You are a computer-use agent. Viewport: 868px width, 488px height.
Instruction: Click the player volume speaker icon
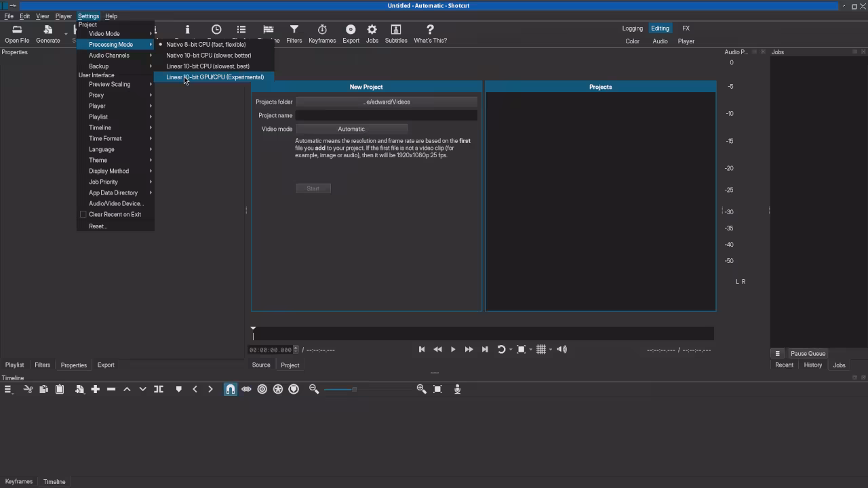pos(561,350)
